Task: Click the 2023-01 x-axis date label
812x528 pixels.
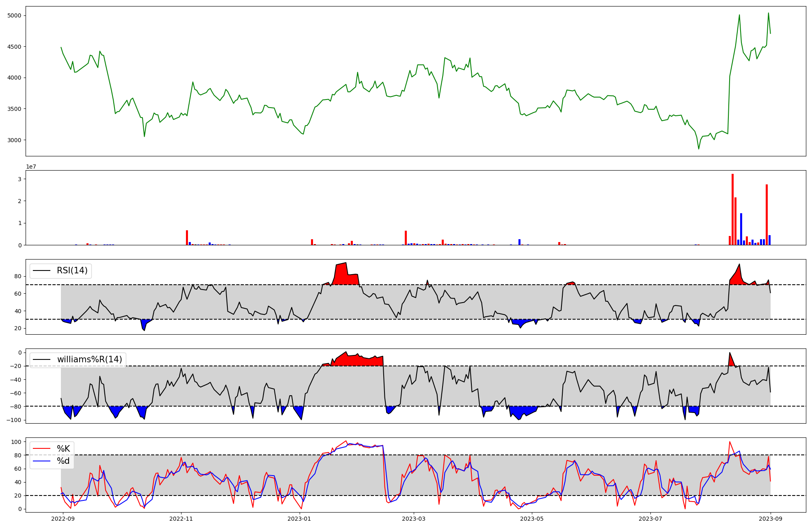Action: pos(299,519)
